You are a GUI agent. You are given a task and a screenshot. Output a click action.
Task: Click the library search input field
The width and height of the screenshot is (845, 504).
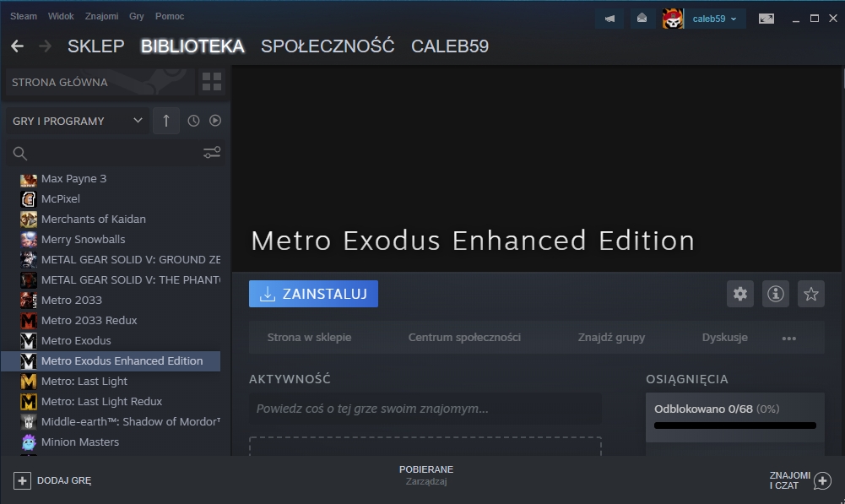coord(113,154)
